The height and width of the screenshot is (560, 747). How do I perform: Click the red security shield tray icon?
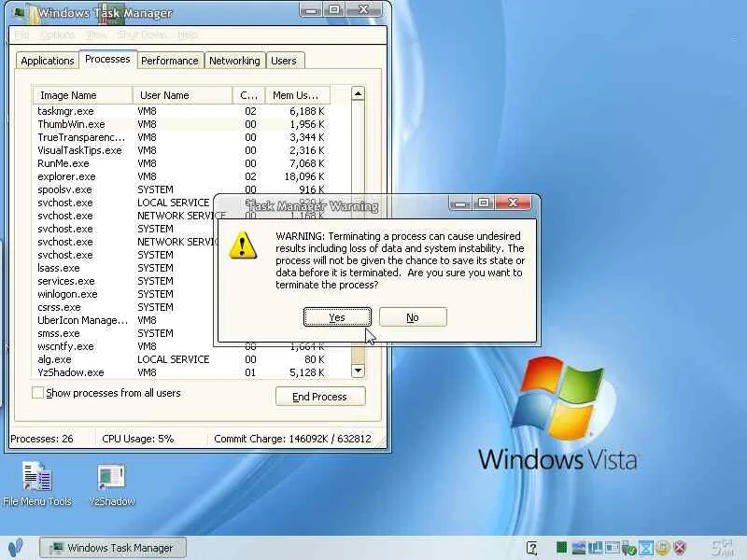click(x=680, y=548)
